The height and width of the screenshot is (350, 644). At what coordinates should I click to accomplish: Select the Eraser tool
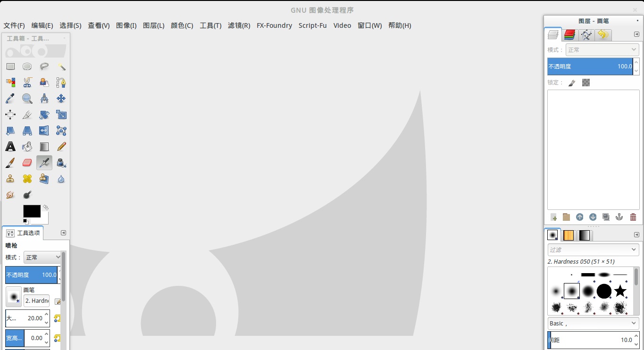(27, 163)
